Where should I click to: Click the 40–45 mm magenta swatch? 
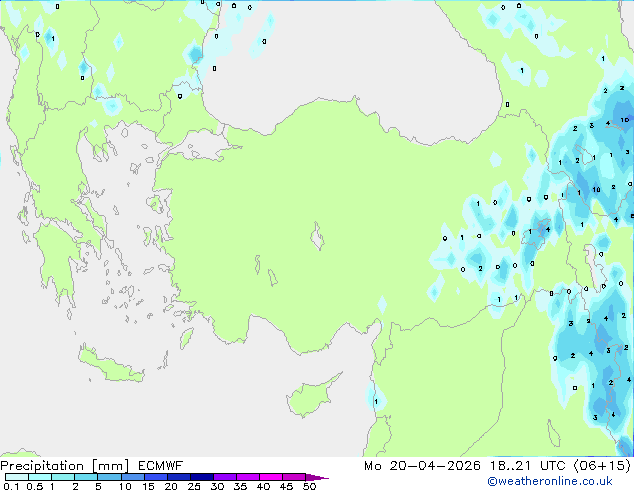coord(271,477)
